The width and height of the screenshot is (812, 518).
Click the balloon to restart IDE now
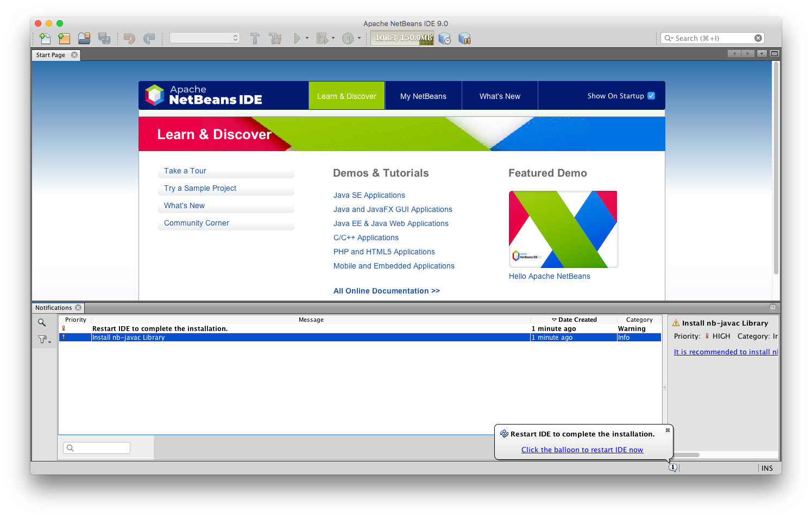click(582, 450)
